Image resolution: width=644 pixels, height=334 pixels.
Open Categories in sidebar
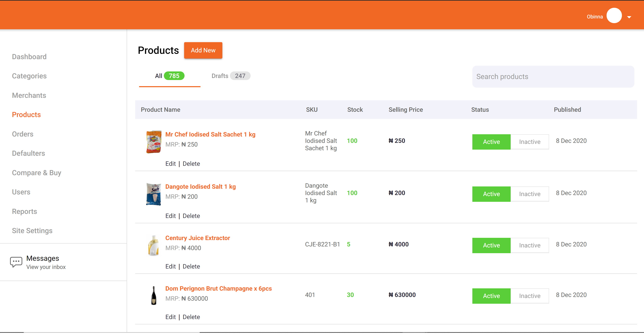point(29,76)
